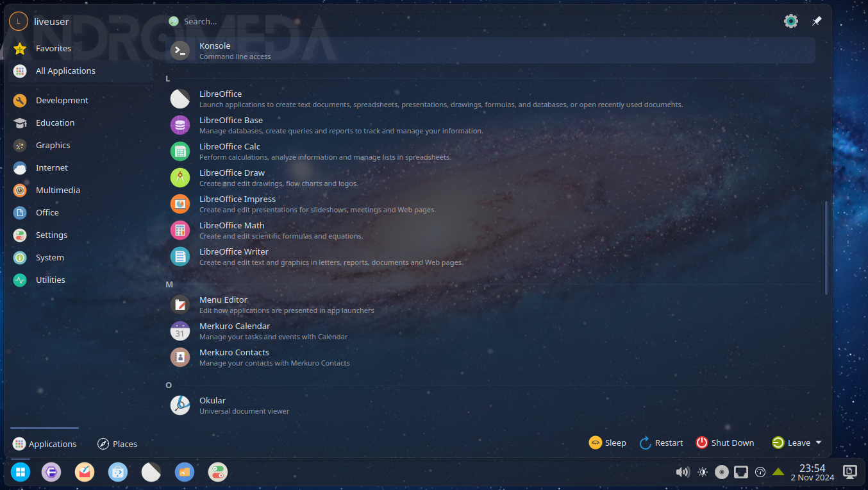Expand hidden system tray icons arrow
868x490 pixels.
(778, 472)
